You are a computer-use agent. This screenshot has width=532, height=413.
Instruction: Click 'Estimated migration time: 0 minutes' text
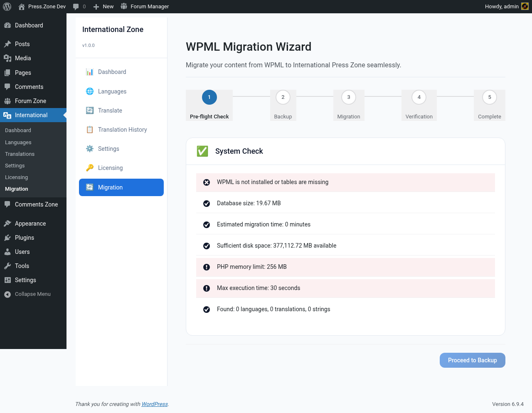[264, 224]
